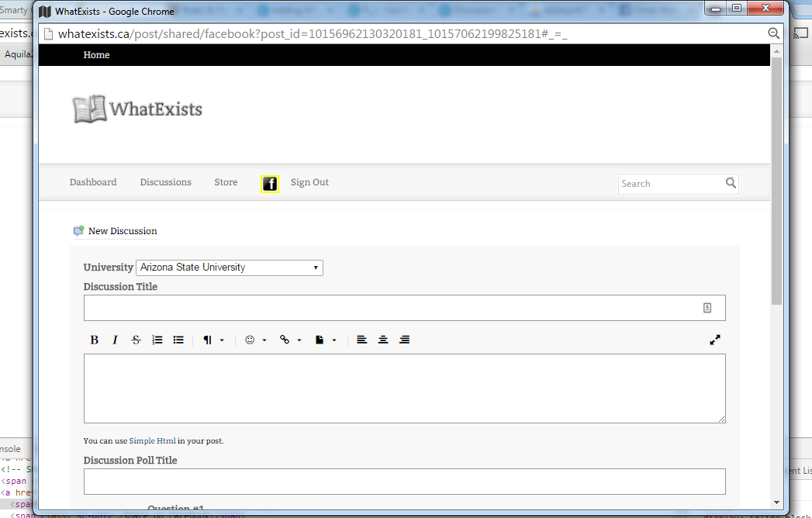This screenshot has width=812, height=518.
Task: Toggle fullscreen editor mode
Action: [x=714, y=340]
